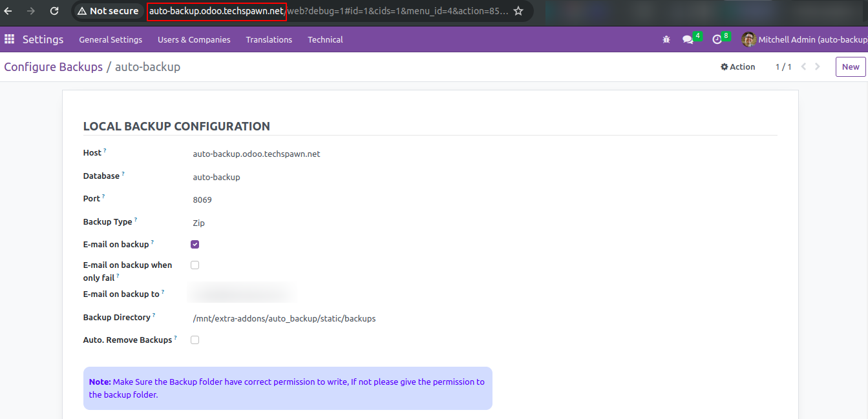Expand the Technical menu
Viewport: 868px width, 419px height.
pyautogui.click(x=325, y=39)
